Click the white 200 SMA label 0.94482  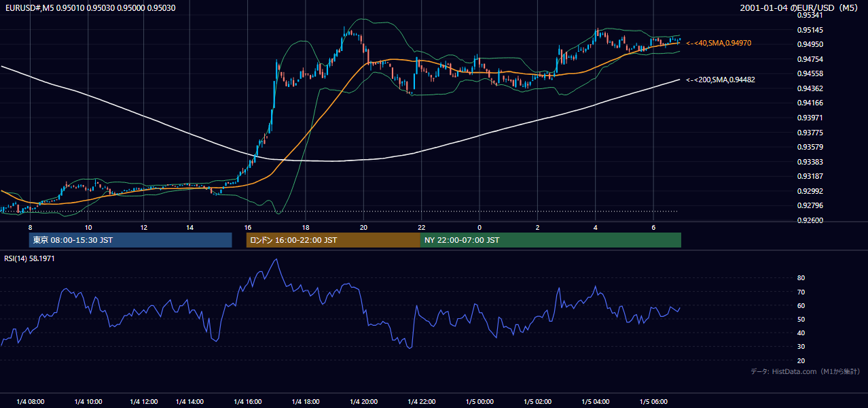pos(721,80)
